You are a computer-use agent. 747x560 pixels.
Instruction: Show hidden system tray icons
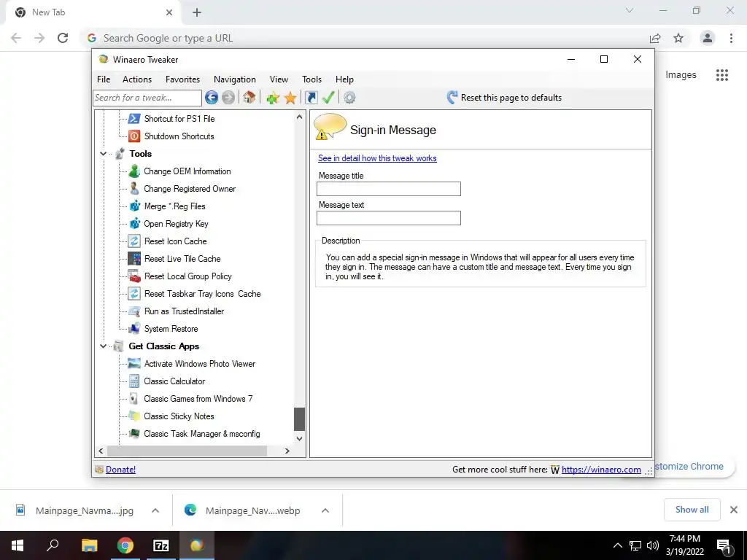tap(617, 545)
